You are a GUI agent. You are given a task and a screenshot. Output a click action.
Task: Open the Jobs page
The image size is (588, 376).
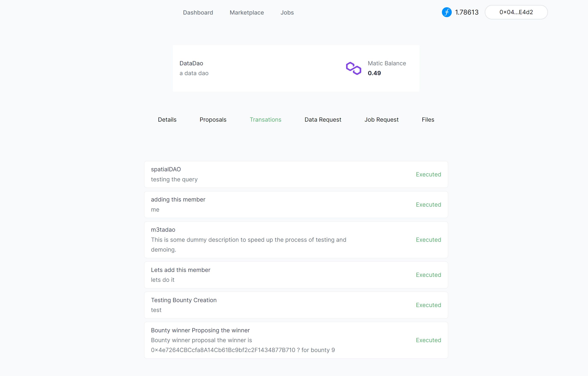pos(287,12)
